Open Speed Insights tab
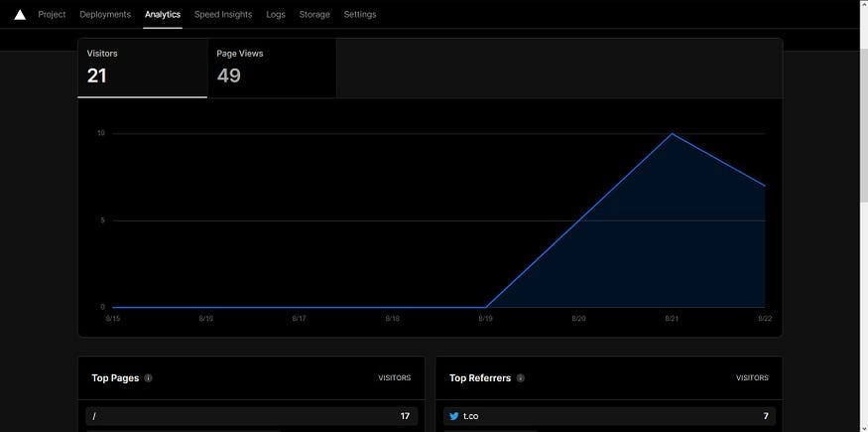Viewport: 868px width, 432px height. pyautogui.click(x=223, y=14)
